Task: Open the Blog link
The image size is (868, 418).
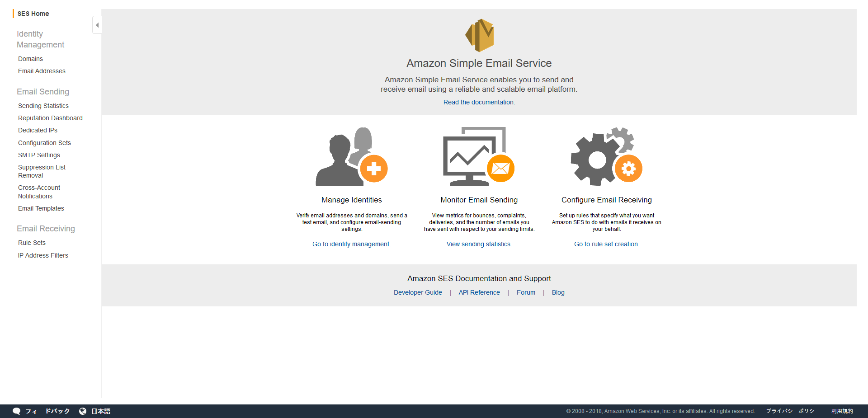Action: coord(558,292)
